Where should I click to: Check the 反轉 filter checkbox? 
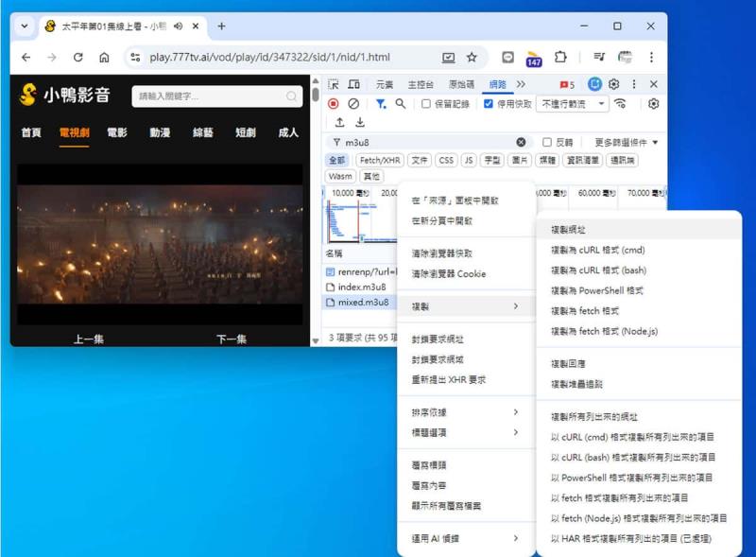click(x=546, y=140)
